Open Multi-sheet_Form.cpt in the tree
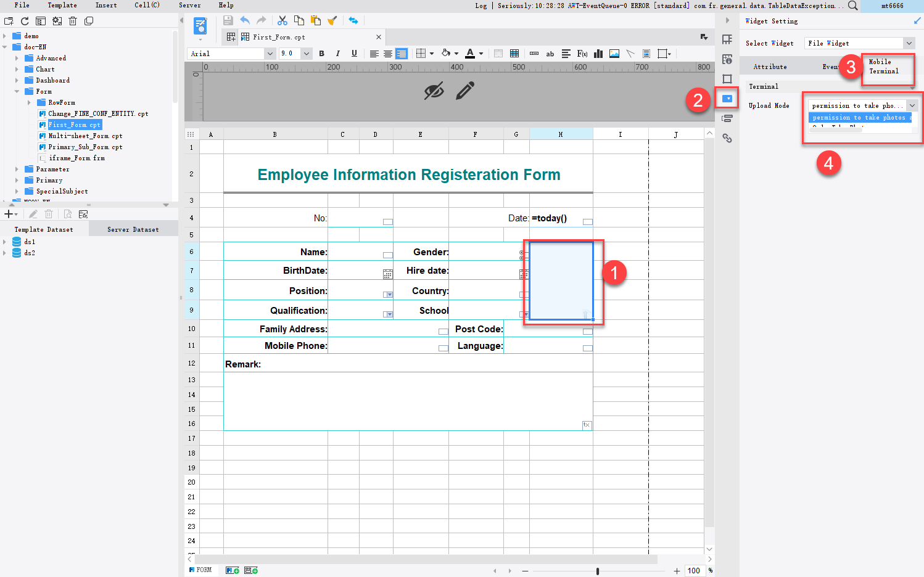The height and width of the screenshot is (577, 924). tap(85, 136)
